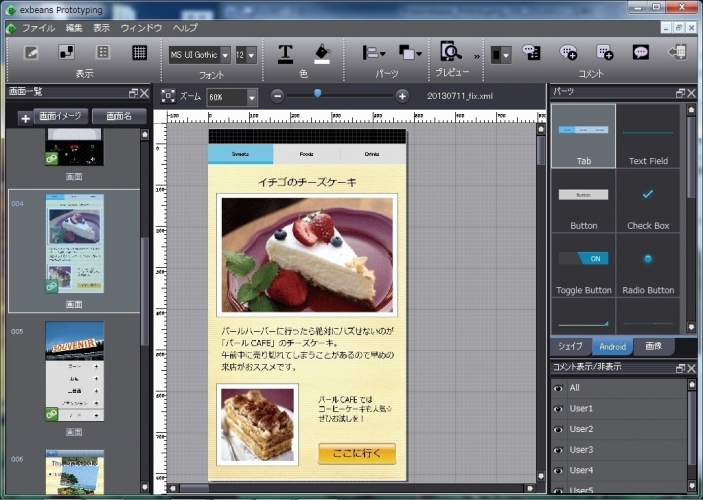
Task: Click the parts panel vertical scrollbar
Action: tap(691, 157)
